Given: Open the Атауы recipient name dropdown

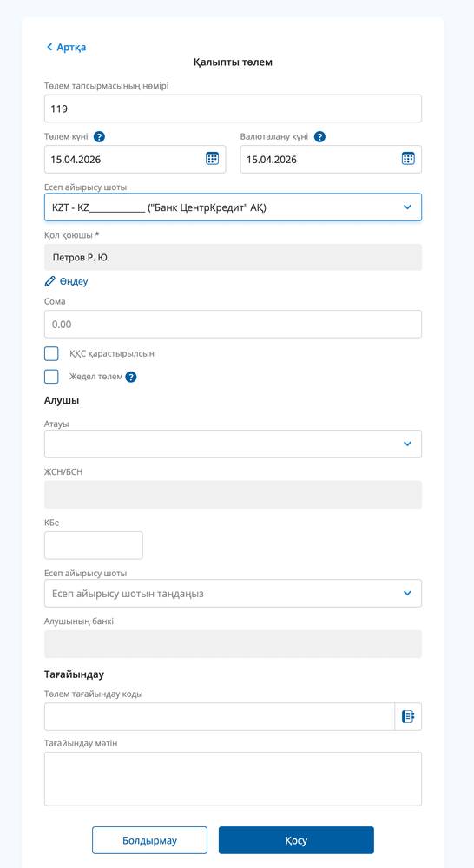Looking at the screenshot, I should 234,444.
